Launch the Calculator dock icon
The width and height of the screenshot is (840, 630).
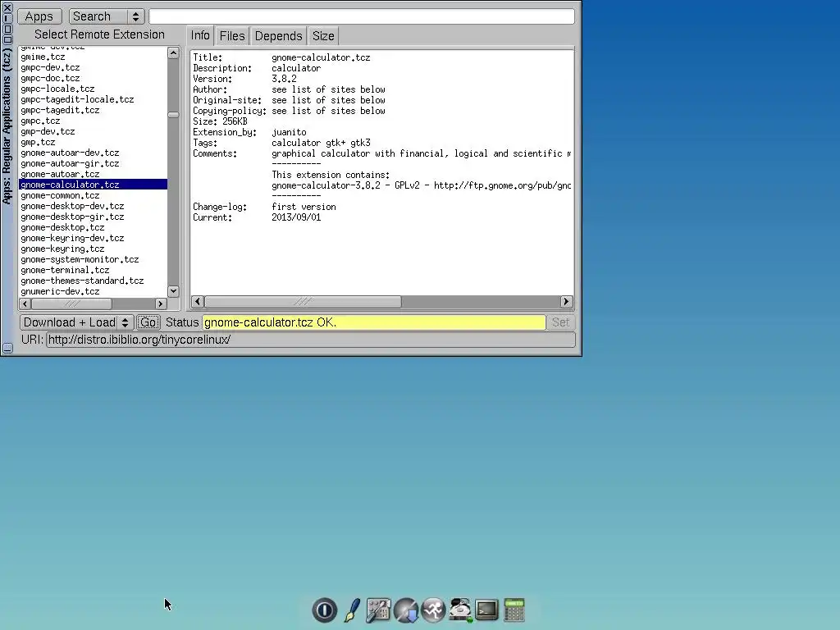[514, 609]
